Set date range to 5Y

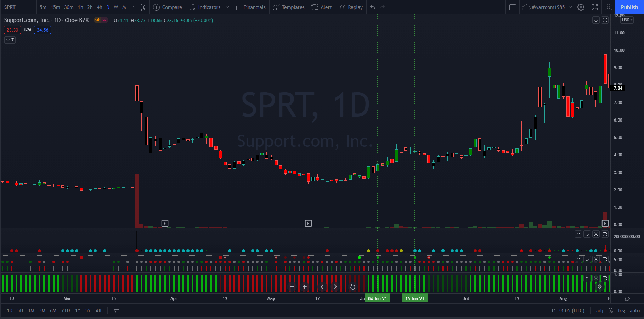[88, 310]
